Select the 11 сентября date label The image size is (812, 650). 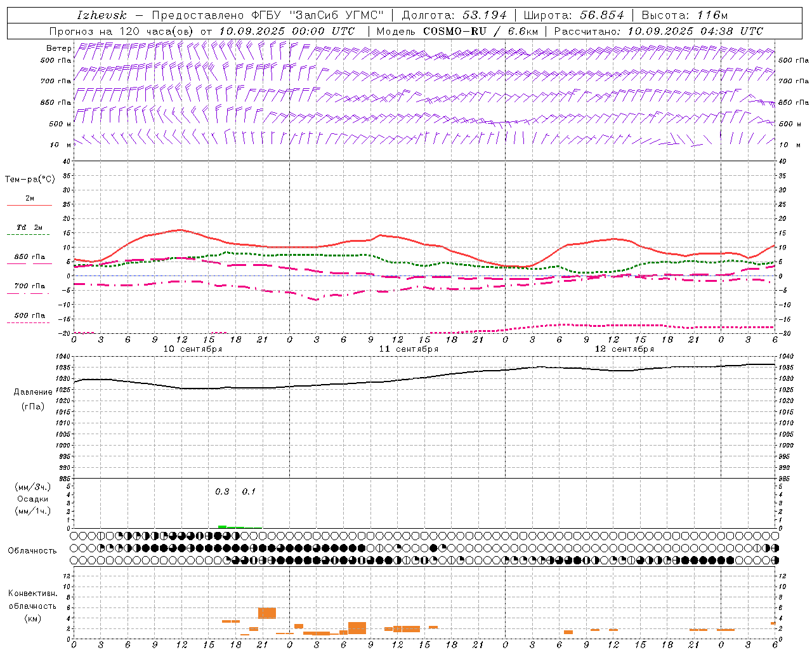(x=409, y=349)
